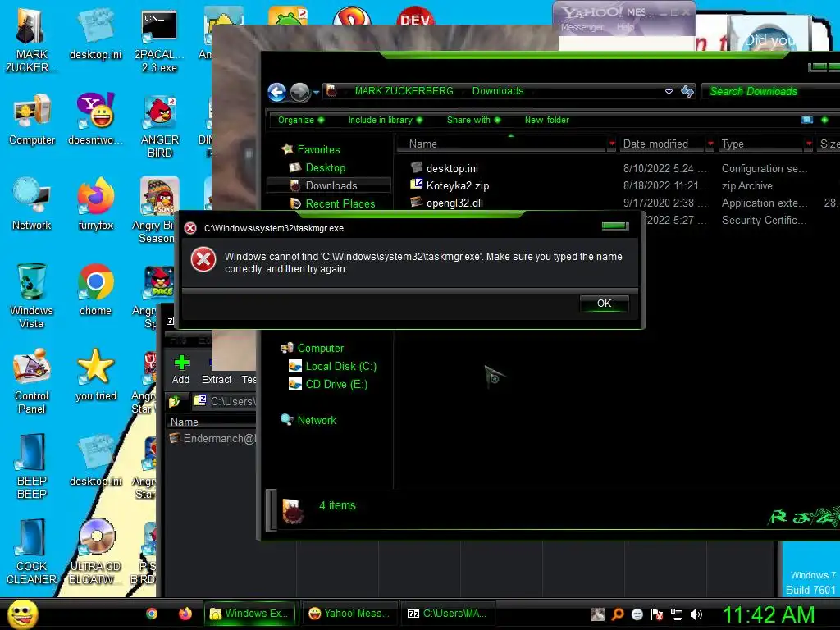Select Recent Places in navigation pane
This screenshot has width=840, height=630.
click(x=340, y=204)
